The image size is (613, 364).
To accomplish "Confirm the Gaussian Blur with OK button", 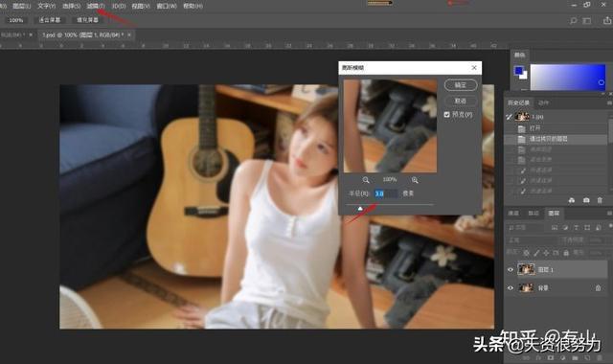I will (x=461, y=85).
